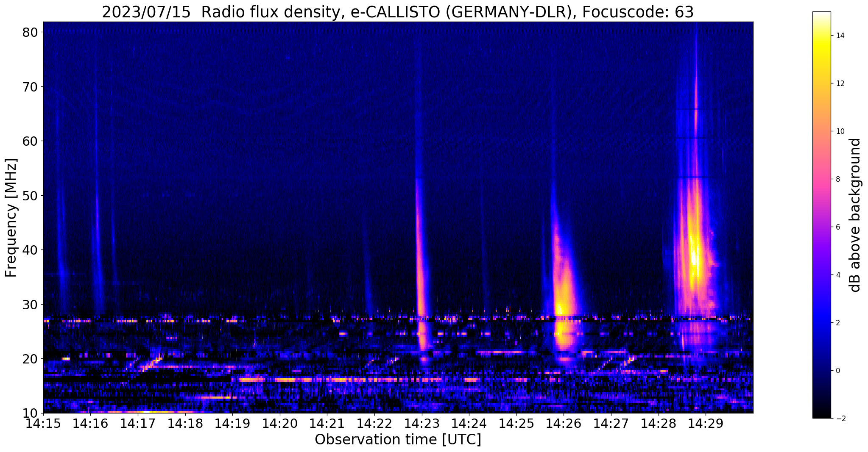Click the 14:16 time tick label
The width and height of the screenshot is (868, 452).
click(x=91, y=424)
